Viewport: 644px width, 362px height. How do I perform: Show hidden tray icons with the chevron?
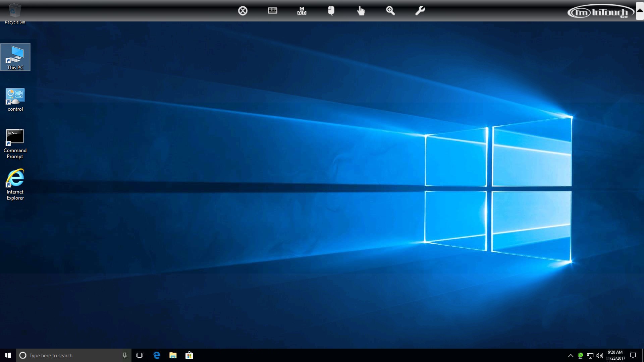coord(571,356)
